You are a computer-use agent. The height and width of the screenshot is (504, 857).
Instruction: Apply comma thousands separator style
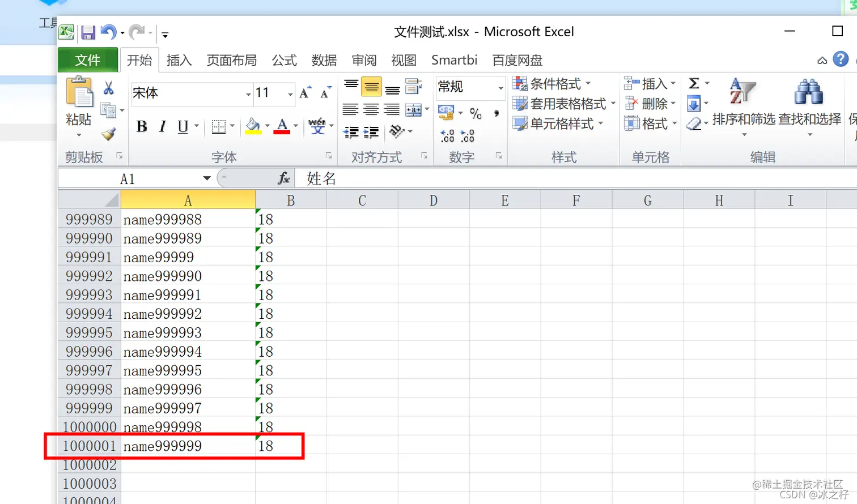coord(497,113)
